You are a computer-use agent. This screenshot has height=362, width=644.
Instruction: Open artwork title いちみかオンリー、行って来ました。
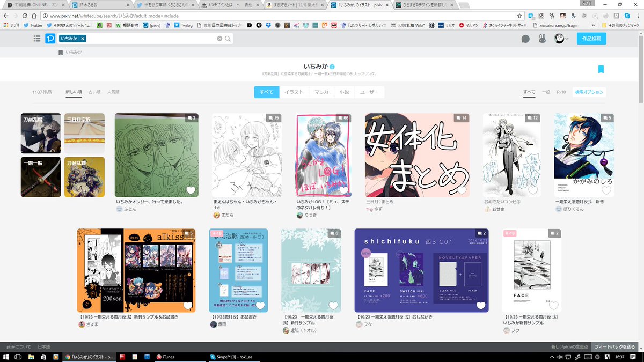coord(150,202)
